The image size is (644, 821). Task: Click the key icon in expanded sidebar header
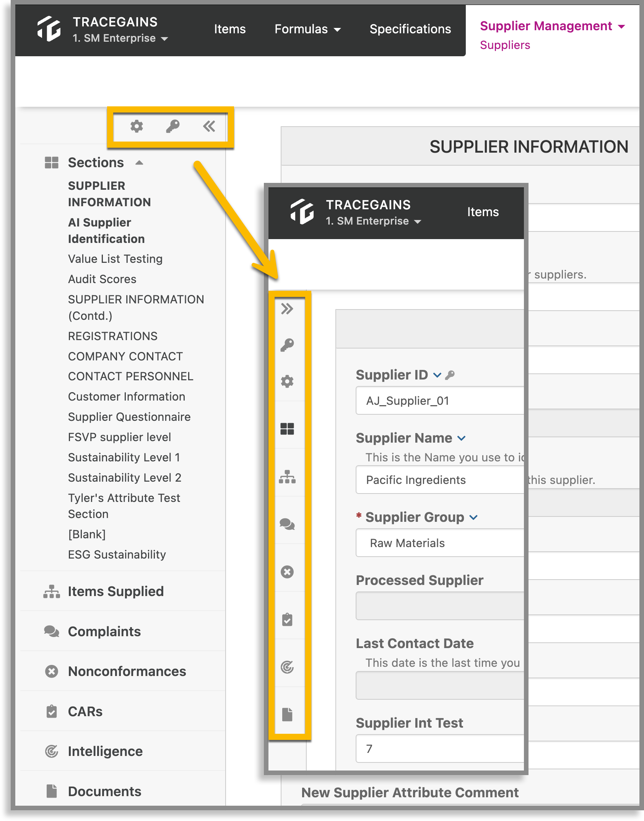tap(173, 126)
